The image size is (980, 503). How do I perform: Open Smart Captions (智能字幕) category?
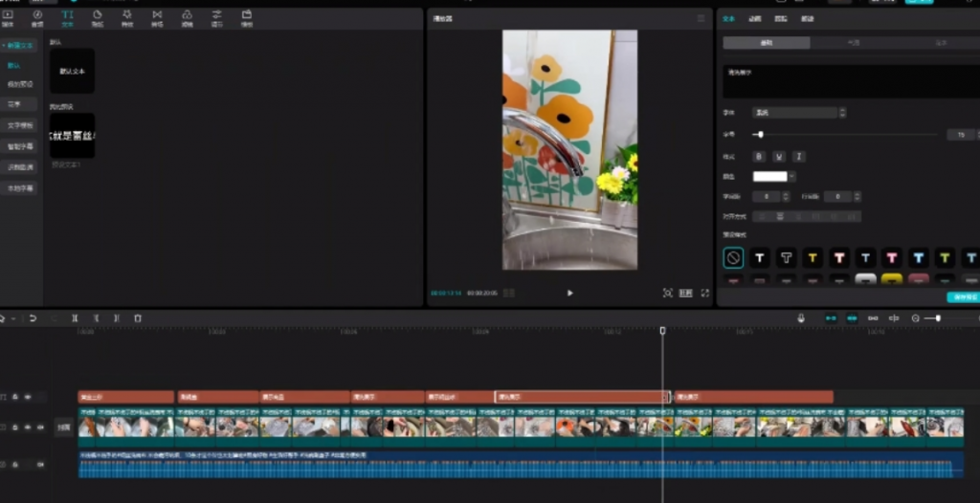tap(18, 146)
